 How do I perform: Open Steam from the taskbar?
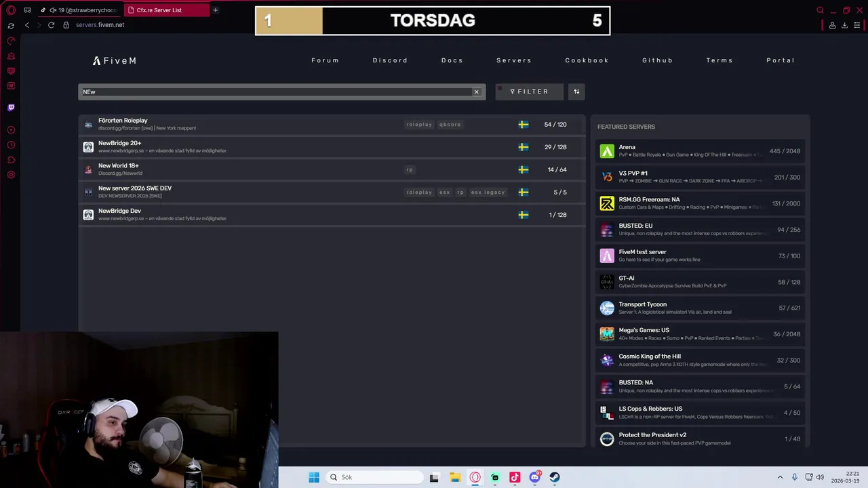point(555,477)
